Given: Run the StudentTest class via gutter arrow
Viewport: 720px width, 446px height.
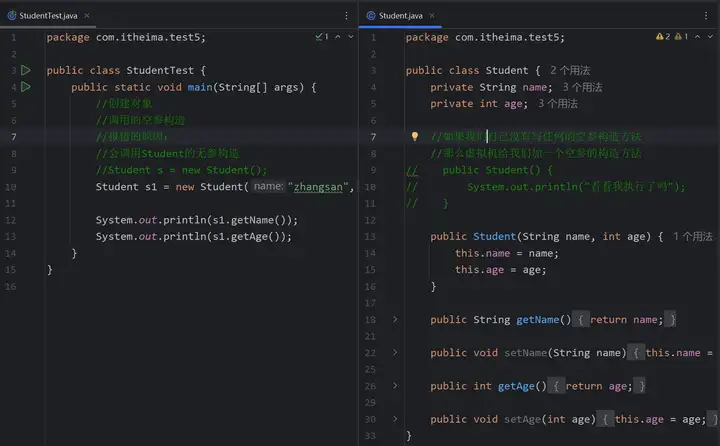Looking at the screenshot, I should point(26,71).
